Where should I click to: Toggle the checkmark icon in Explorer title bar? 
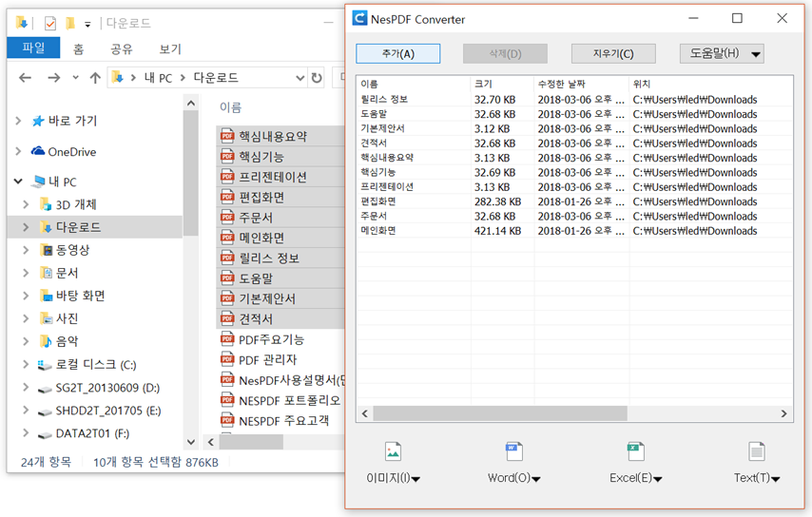[x=49, y=24]
